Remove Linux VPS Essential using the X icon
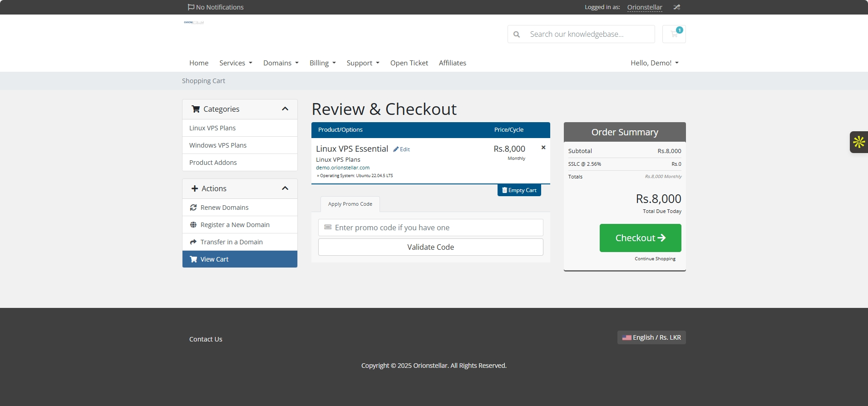Image resolution: width=868 pixels, height=406 pixels. [x=543, y=148]
